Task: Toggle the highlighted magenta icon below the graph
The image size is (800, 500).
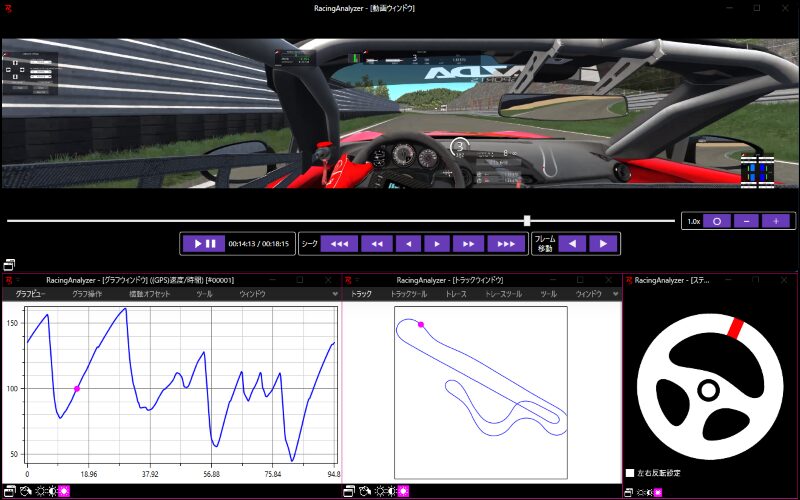Action: tap(64, 491)
